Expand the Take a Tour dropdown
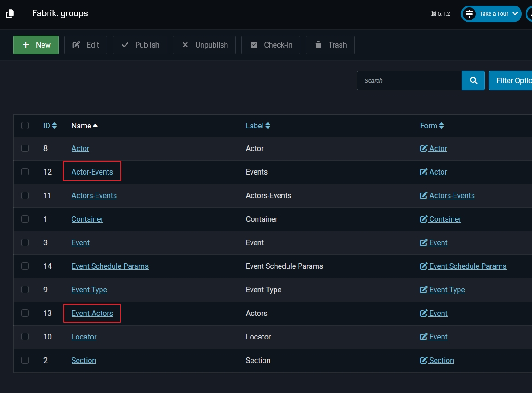Screen dimensions: 532x393 coord(515,14)
